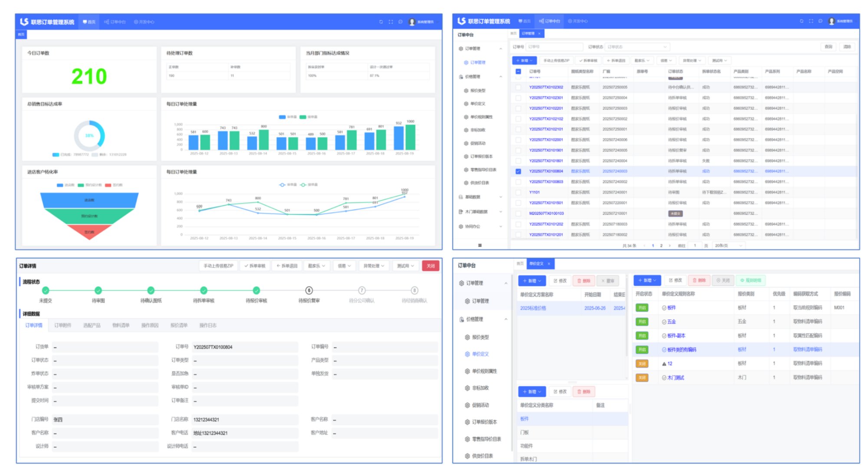Click red 关闭 button in order detail
Screen dimensions: 868x472
coord(430,266)
